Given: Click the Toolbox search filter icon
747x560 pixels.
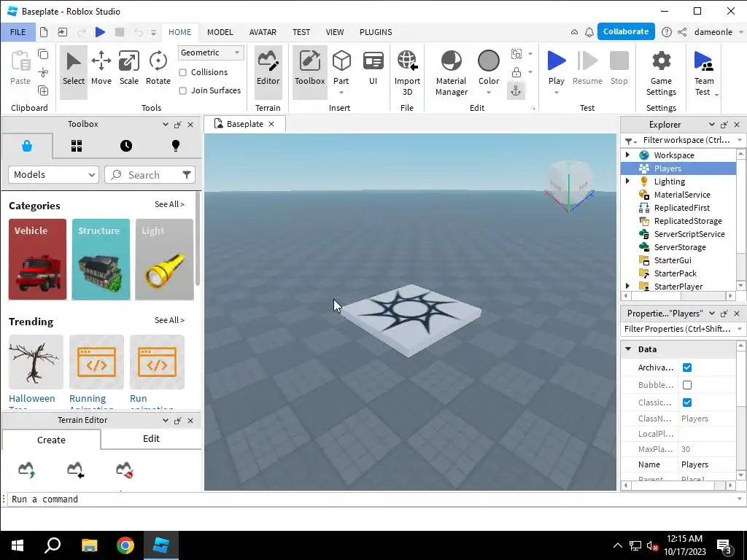Looking at the screenshot, I should point(187,175).
